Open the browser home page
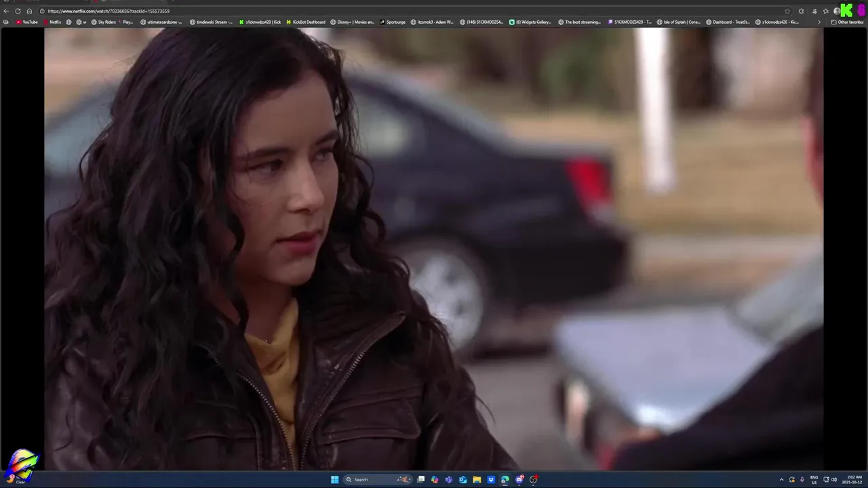Viewport: 868px width, 488px height. (29, 11)
